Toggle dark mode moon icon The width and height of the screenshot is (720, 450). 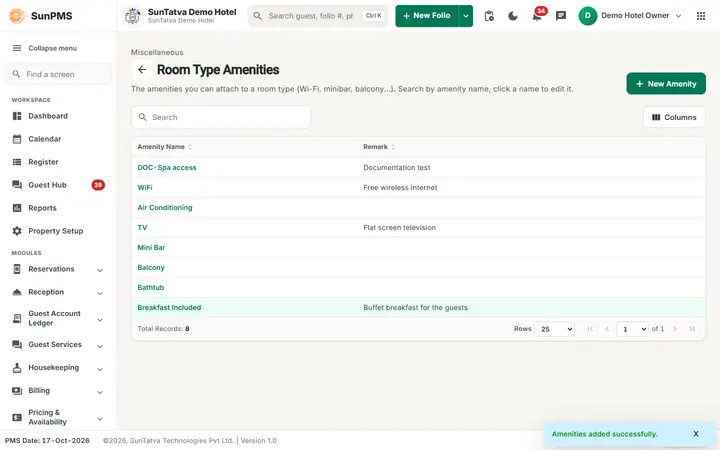(513, 16)
